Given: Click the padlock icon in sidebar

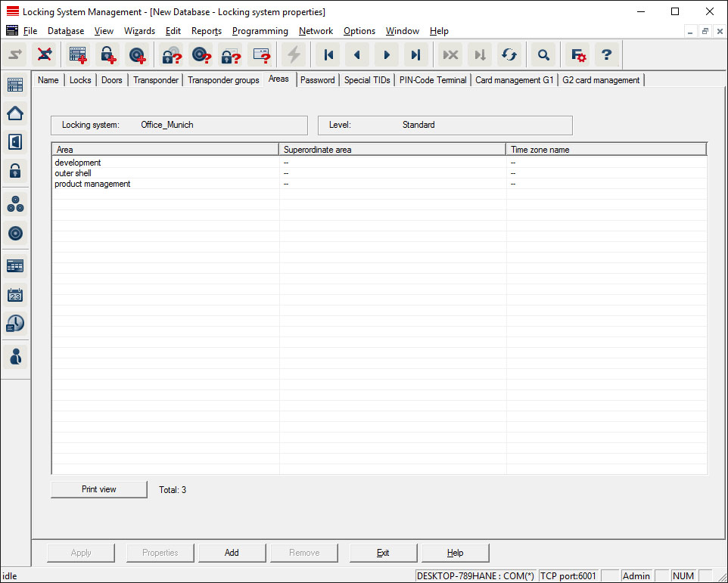Looking at the screenshot, I should pos(15,171).
